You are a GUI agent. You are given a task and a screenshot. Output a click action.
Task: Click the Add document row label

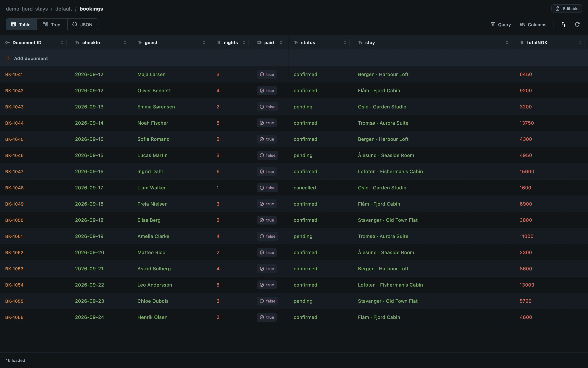coord(31,58)
